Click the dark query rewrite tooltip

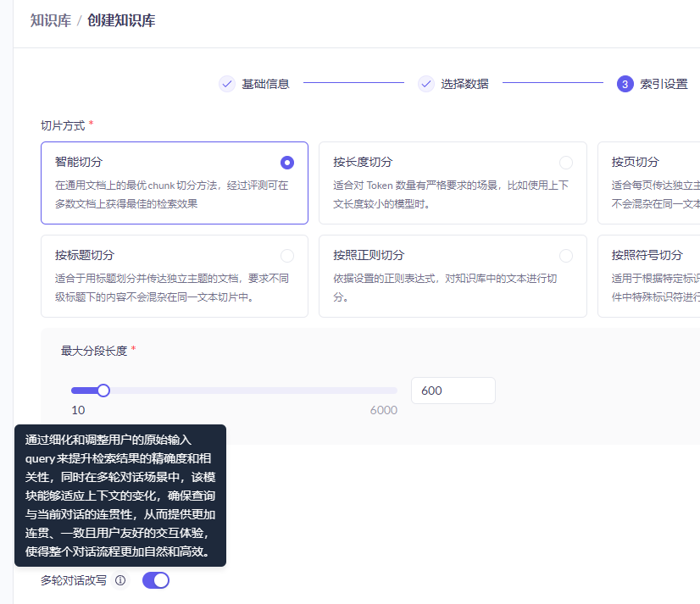(x=120, y=496)
